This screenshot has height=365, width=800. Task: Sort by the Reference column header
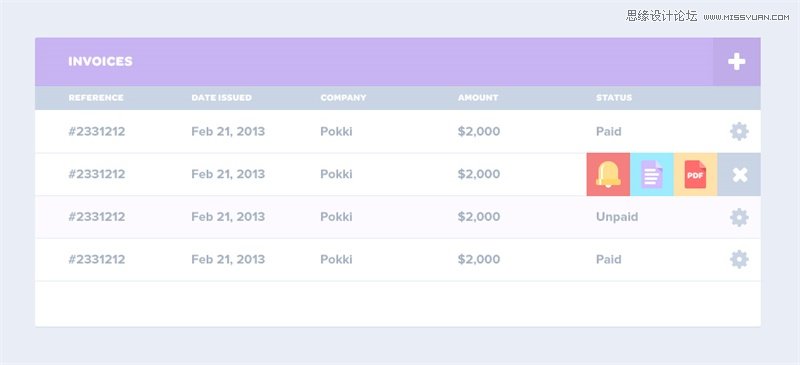click(96, 98)
